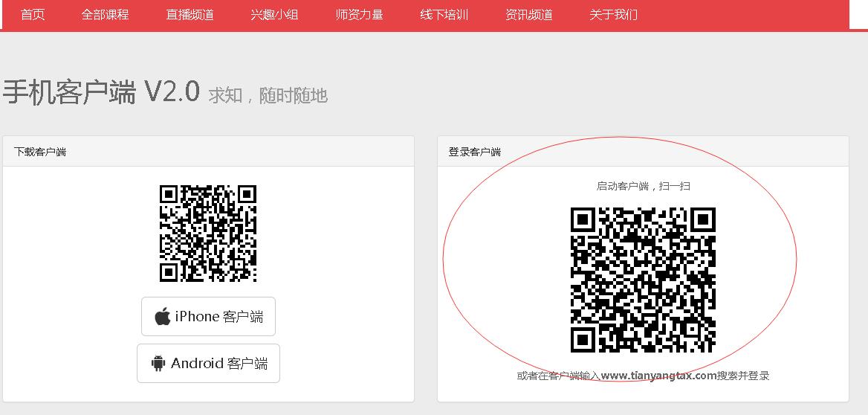Visit the 关于我们 page
This screenshot has height=415, width=868.
[613, 15]
